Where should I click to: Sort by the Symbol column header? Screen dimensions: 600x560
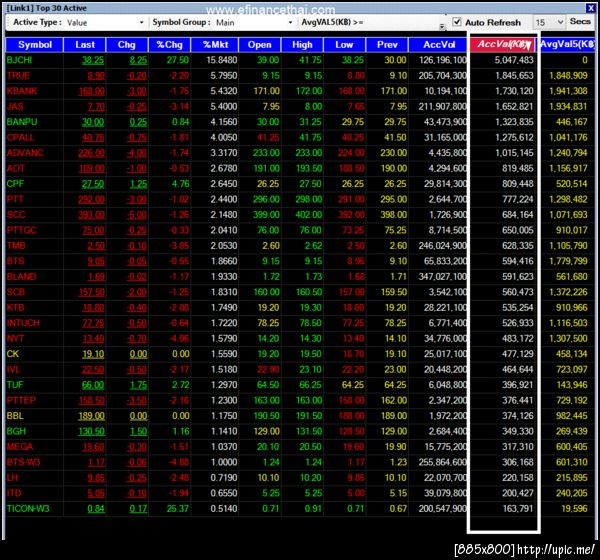tap(34, 45)
